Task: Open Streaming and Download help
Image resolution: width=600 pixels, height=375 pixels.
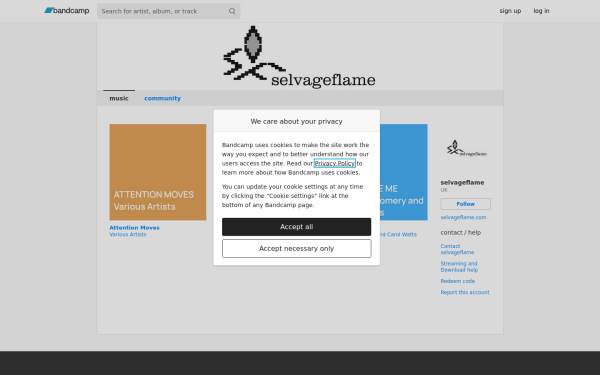Action: [x=459, y=267]
